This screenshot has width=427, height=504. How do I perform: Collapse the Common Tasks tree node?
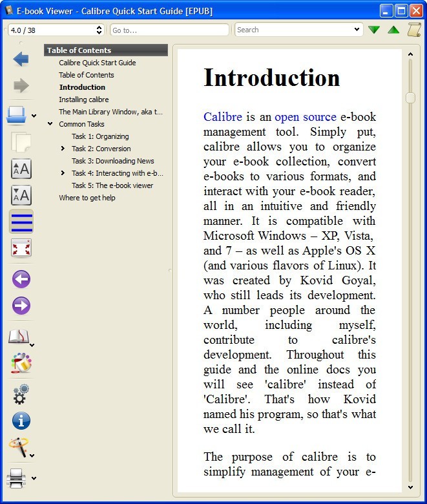pos(50,124)
